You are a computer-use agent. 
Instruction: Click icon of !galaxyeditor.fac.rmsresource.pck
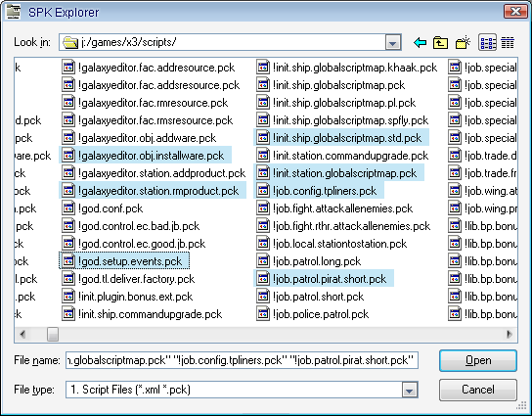pos(68,120)
